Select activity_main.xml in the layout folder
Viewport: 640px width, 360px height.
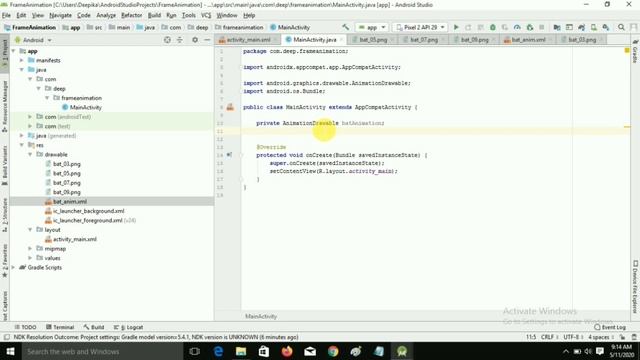75,239
